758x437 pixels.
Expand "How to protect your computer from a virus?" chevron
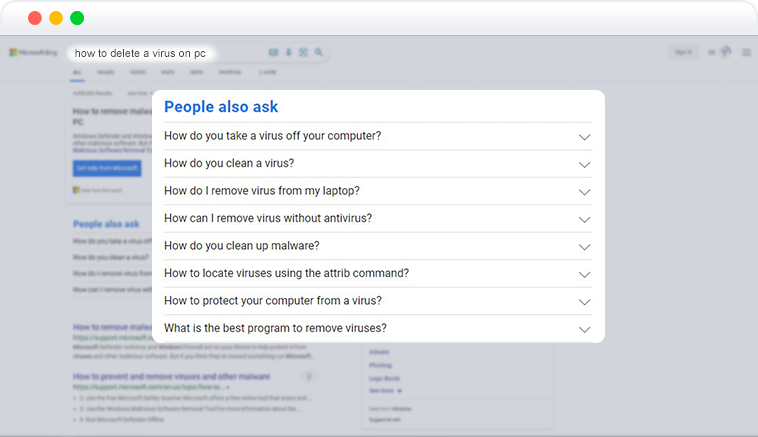[x=584, y=303]
